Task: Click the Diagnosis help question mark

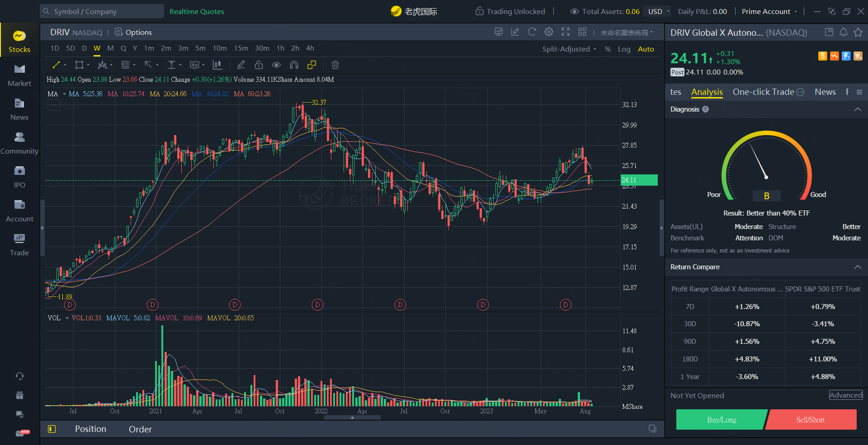Action: point(706,109)
